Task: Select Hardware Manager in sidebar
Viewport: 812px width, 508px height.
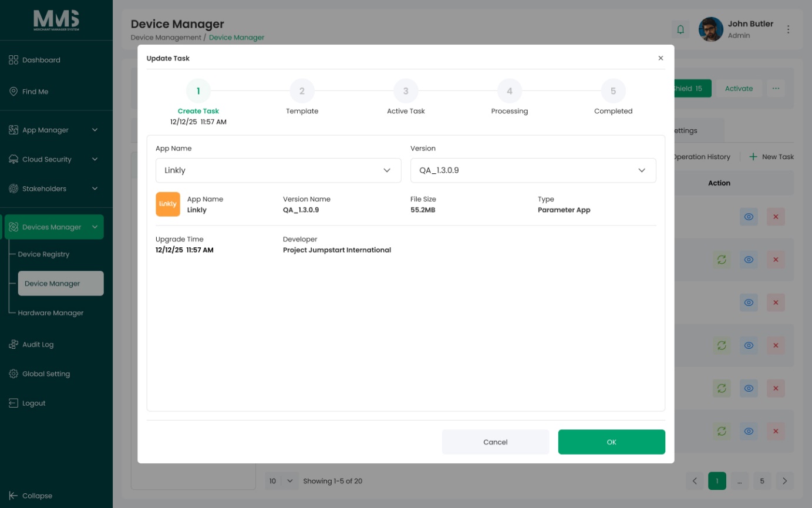Action: click(50, 313)
